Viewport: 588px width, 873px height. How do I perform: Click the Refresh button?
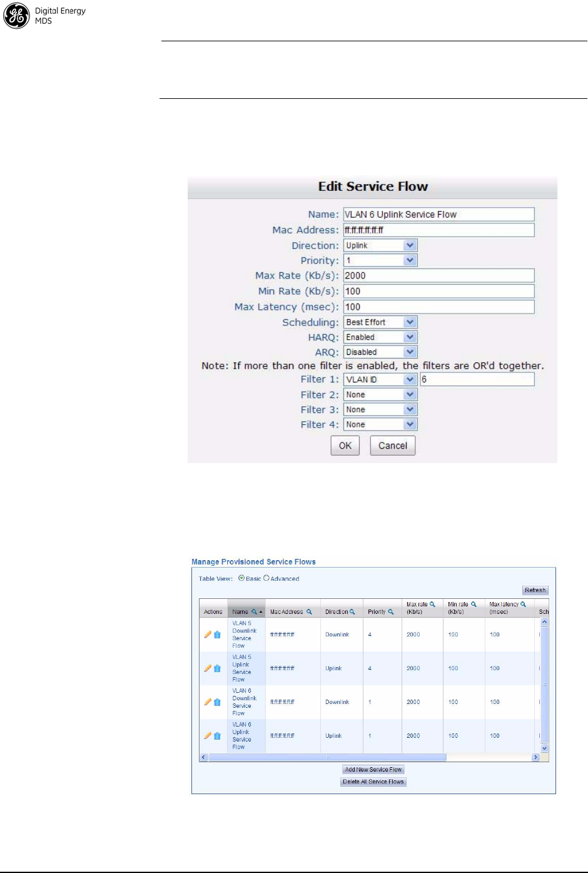(535, 590)
